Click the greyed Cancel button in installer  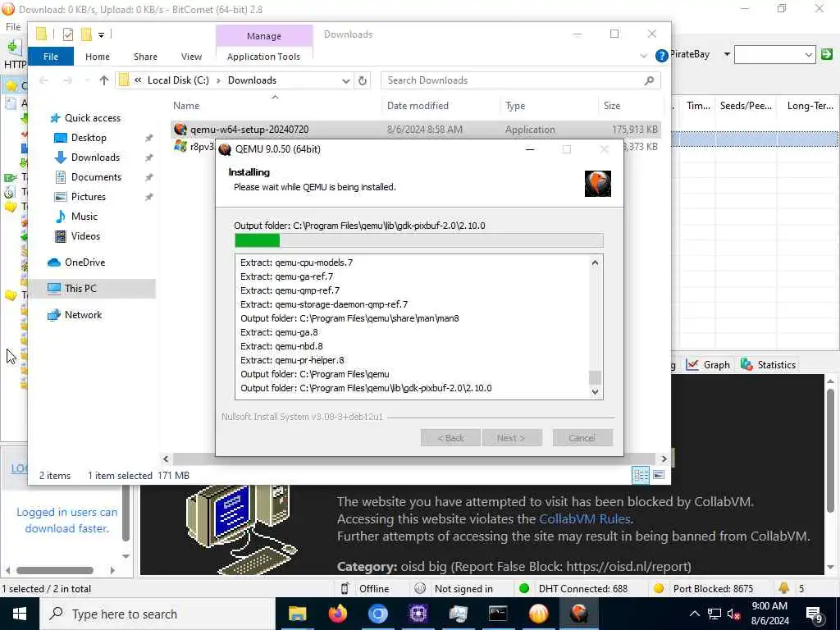coord(582,438)
